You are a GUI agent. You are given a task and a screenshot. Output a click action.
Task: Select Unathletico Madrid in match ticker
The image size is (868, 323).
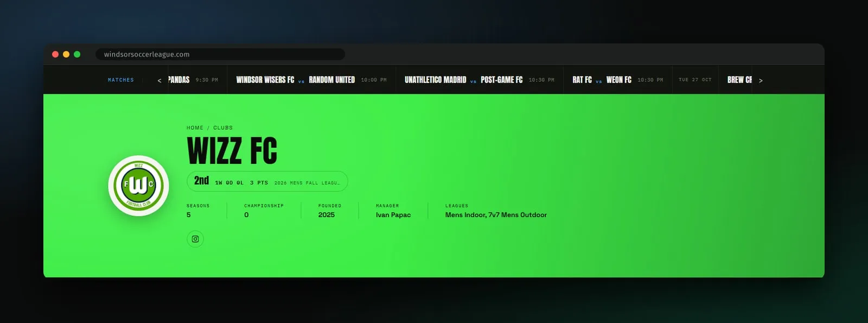[436, 80]
